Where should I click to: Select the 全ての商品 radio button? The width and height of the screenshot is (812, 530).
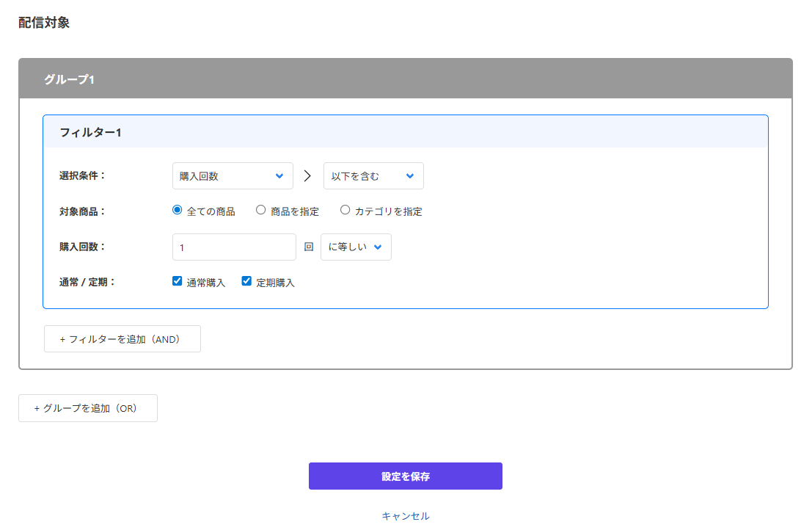177,210
